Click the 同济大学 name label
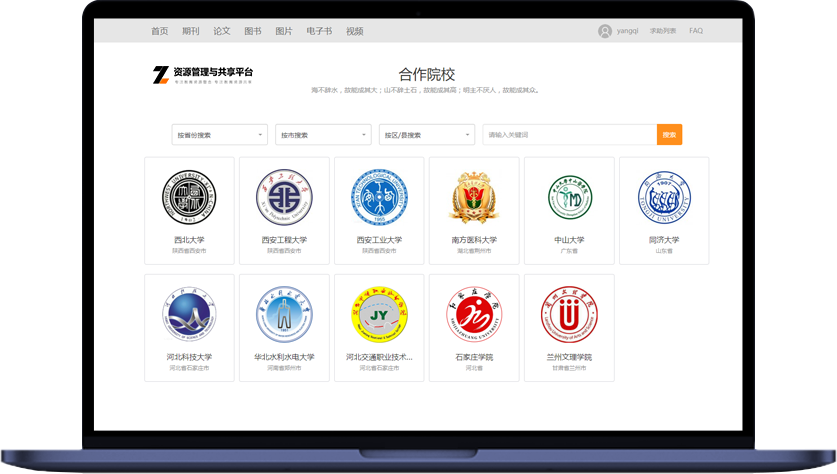 click(664, 240)
